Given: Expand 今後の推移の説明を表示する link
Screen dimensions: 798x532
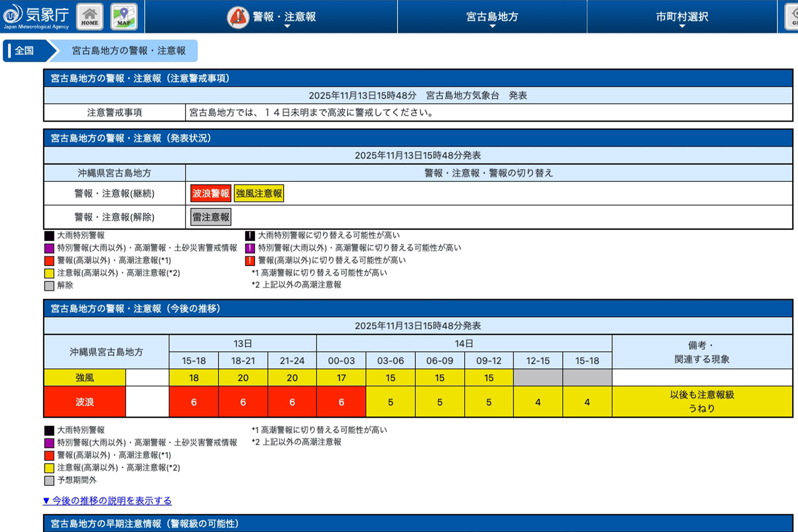Looking at the screenshot, I should coord(107,501).
